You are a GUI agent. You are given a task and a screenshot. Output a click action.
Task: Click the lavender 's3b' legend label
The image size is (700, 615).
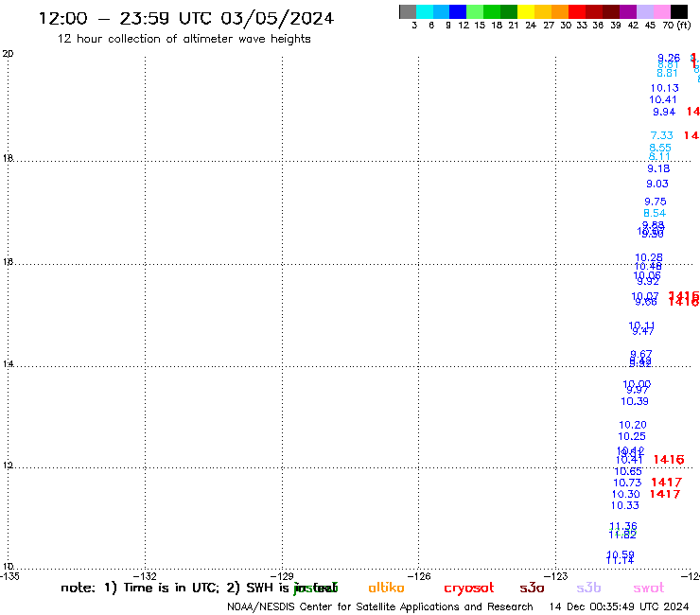(588, 588)
